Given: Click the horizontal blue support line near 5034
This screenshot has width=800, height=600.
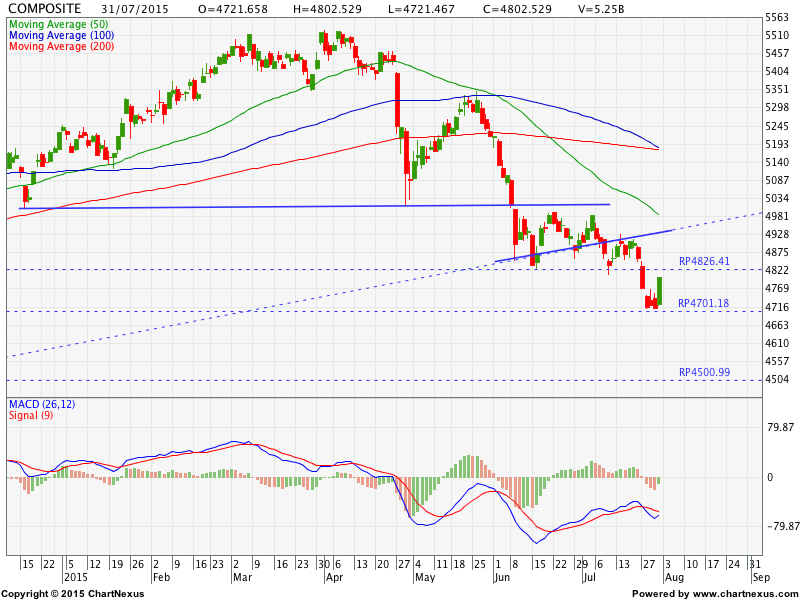Looking at the screenshot, I should coord(314,206).
